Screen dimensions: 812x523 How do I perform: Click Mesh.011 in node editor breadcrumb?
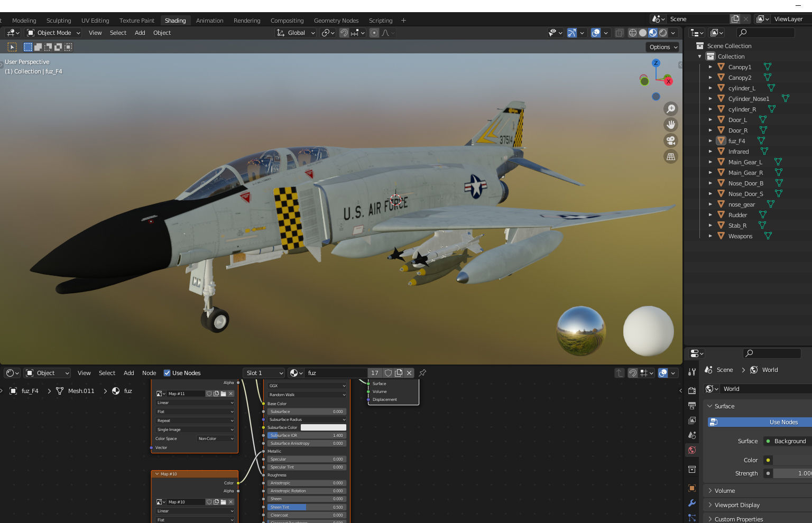pyautogui.click(x=81, y=391)
